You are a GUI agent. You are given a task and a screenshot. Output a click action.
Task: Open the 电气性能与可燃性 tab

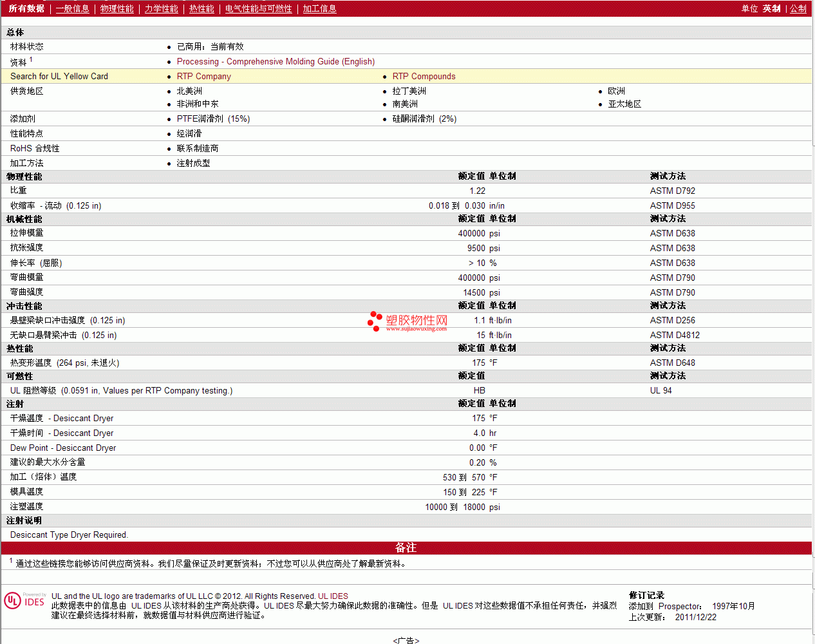point(258,8)
